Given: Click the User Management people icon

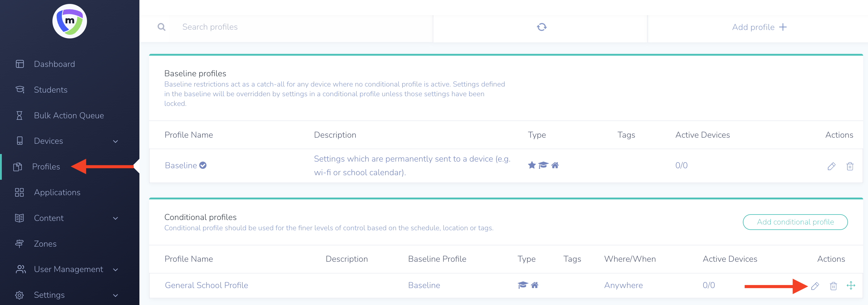Looking at the screenshot, I should [x=21, y=269].
